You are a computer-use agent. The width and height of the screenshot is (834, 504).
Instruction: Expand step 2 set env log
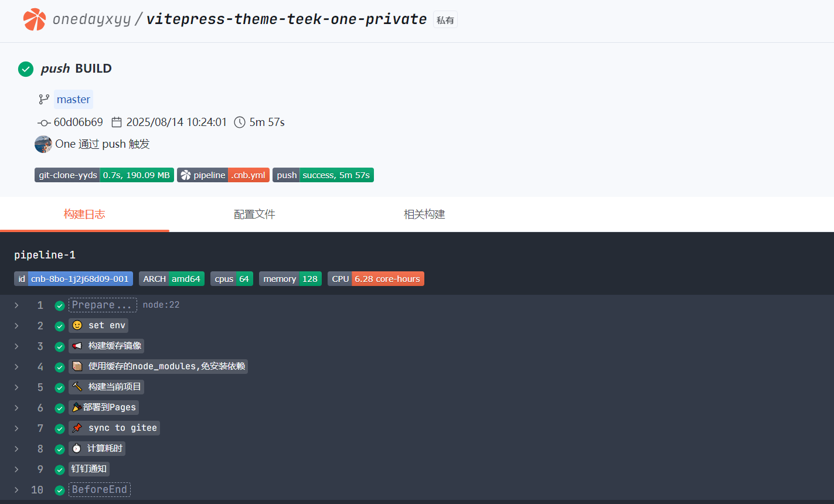pos(16,326)
